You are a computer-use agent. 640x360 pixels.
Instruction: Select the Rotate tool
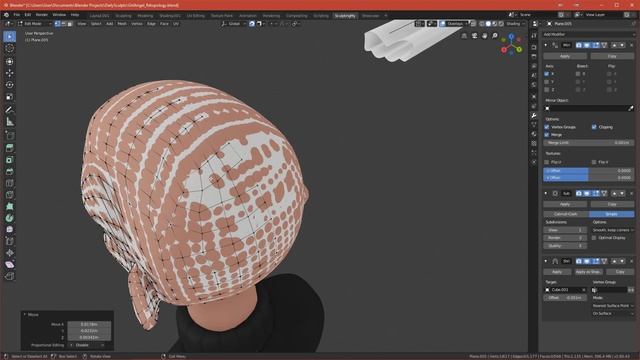[x=10, y=85]
